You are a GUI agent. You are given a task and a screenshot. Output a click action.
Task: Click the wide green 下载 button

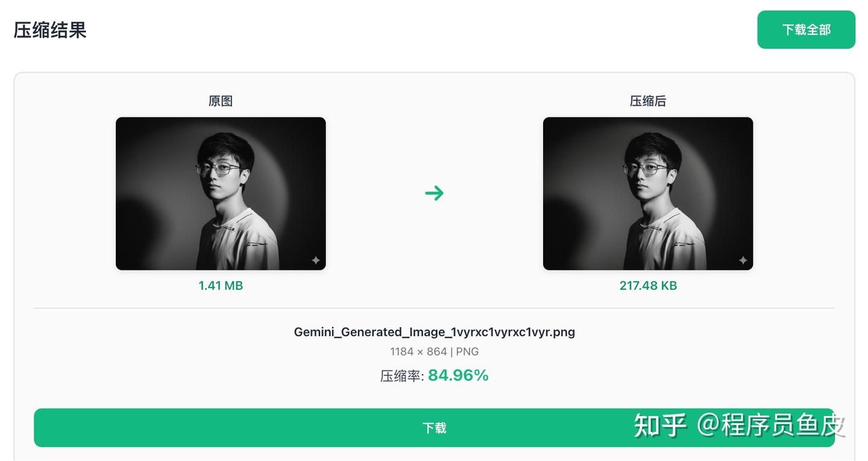pyautogui.click(x=434, y=428)
